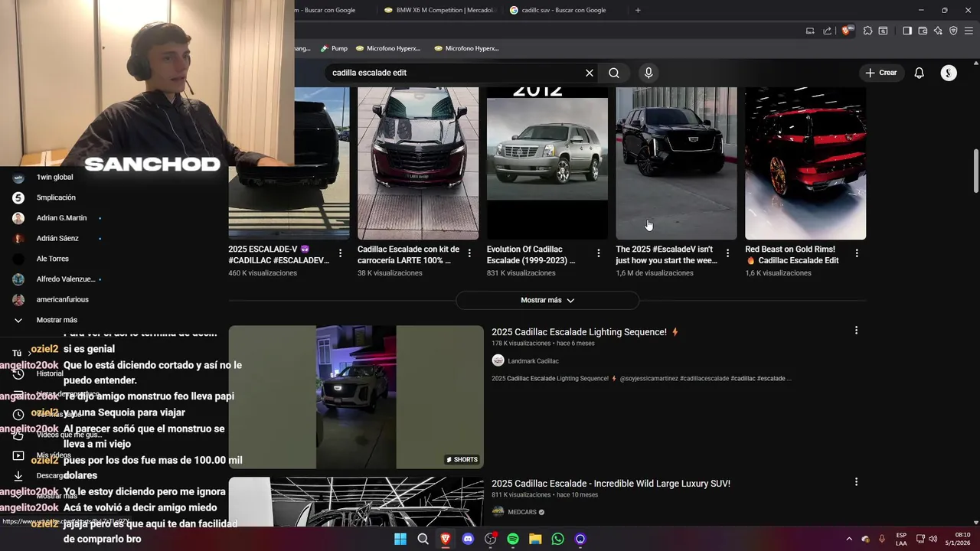
Task: Click the share page icon in address bar
Action: (827, 31)
